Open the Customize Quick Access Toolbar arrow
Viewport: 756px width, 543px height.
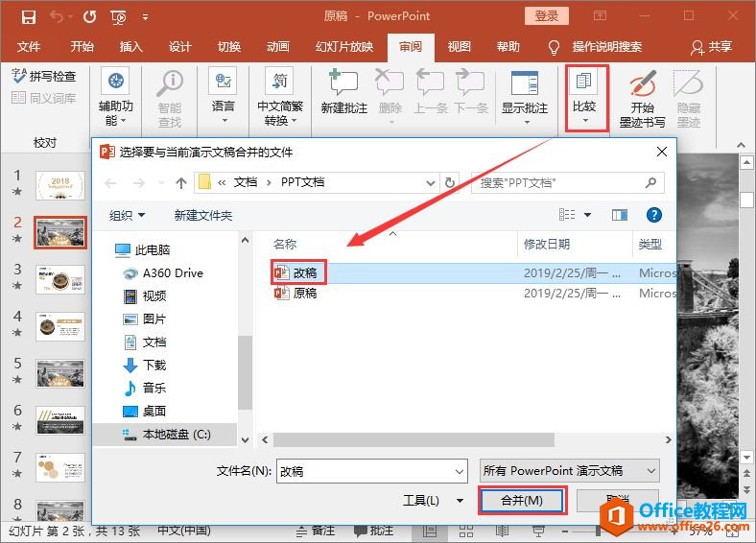point(145,17)
